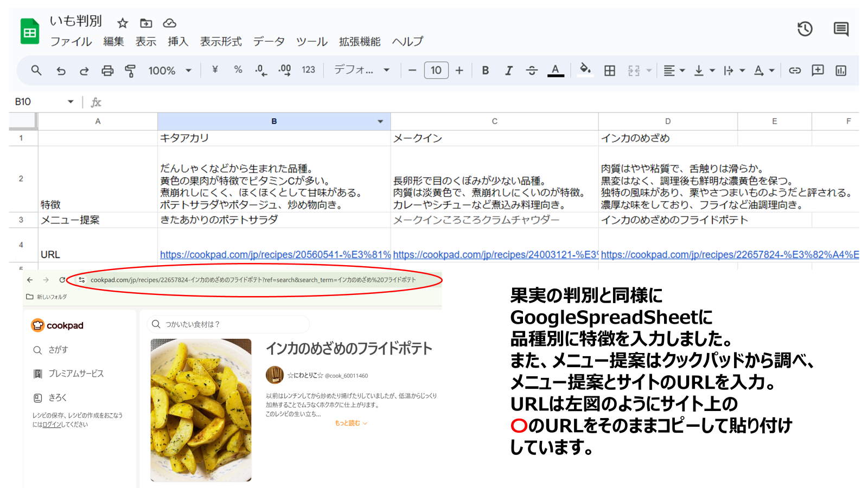The height and width of the screenshot is (488, 868).
Task: Print the spreadsheet
Action: click(x=107, y=70)
